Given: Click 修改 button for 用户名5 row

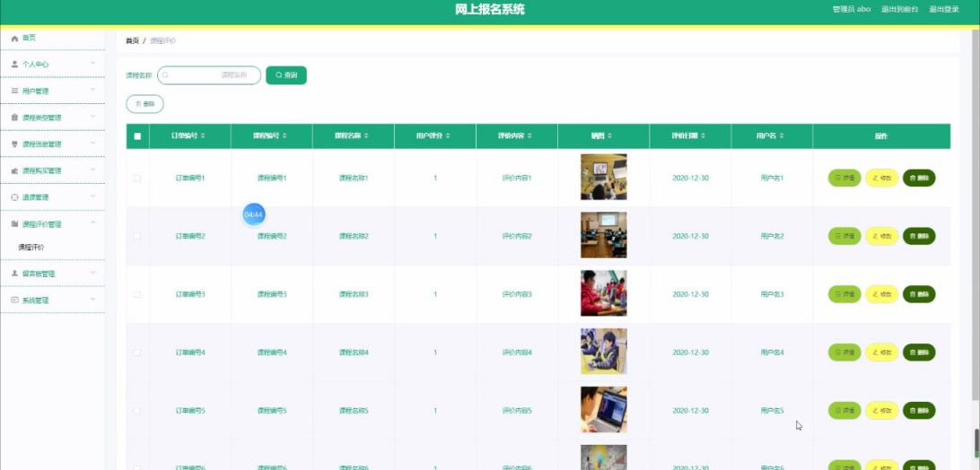Looking at the screenshot, I should [x=882, y=411].
